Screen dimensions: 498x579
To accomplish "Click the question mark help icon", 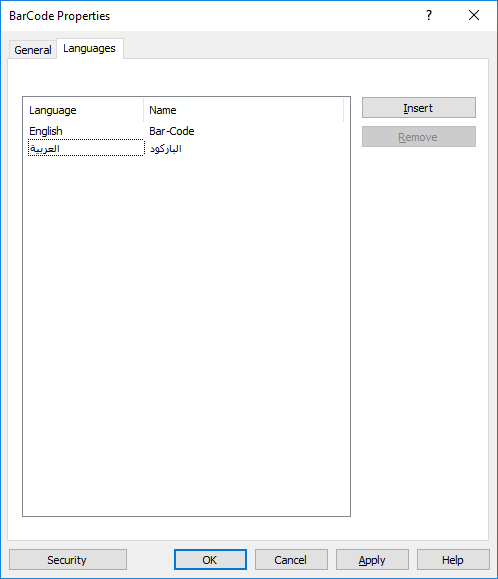I will pos(429,16).
